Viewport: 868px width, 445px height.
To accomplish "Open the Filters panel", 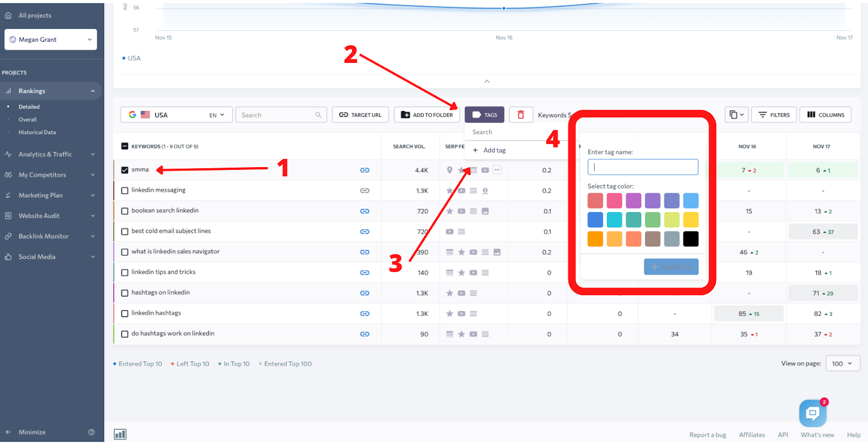I will click(774, 115).
